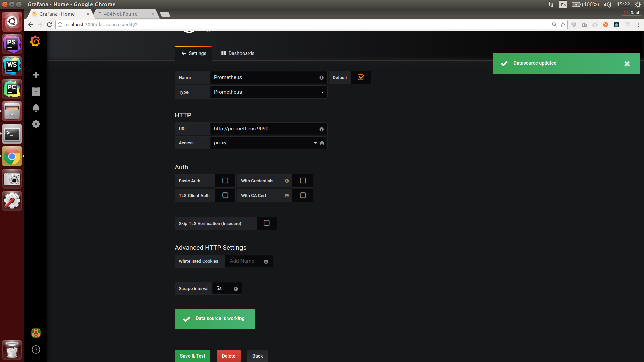Viewport: 644px width, 362px height.
Task: Toggle the With CA Cert checkbox
Action: coord(303,195)
